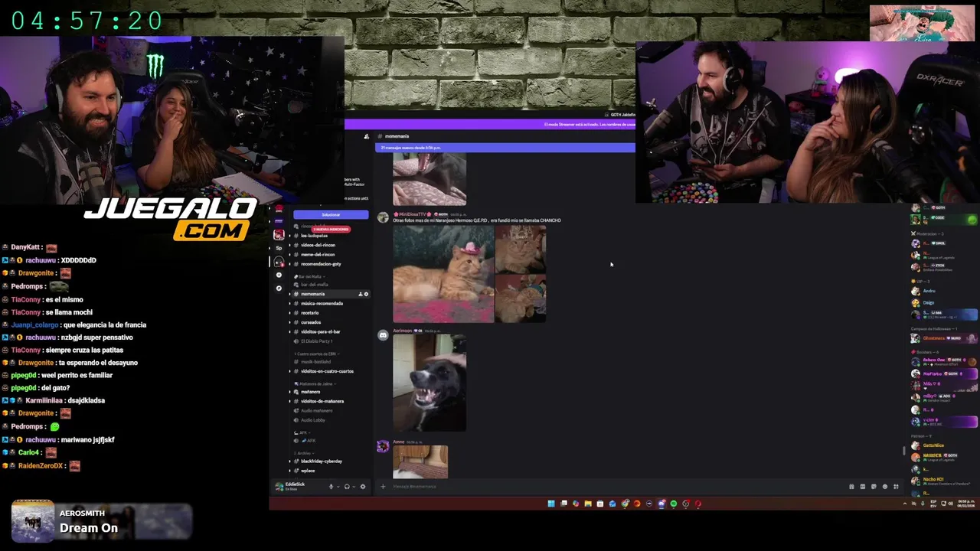
Task: Open the Opera GX taskbar icon
Action: 697,504
